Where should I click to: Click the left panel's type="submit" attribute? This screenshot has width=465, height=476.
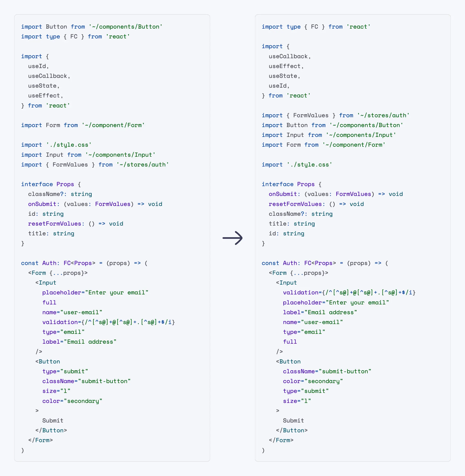pos(65,371)
